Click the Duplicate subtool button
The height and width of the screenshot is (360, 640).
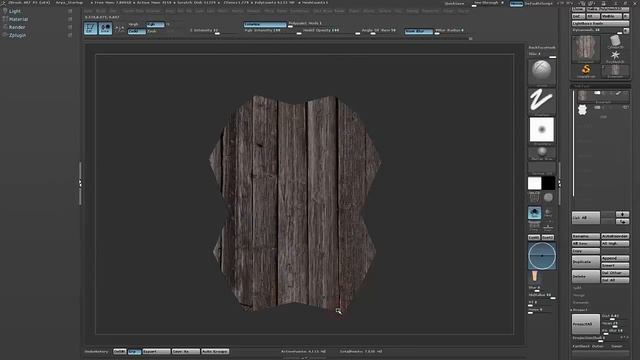click(586, 262)
